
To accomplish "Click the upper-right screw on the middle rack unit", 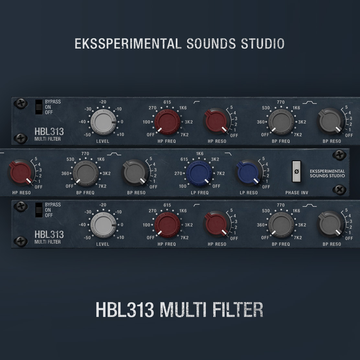I will pos(339,155).
